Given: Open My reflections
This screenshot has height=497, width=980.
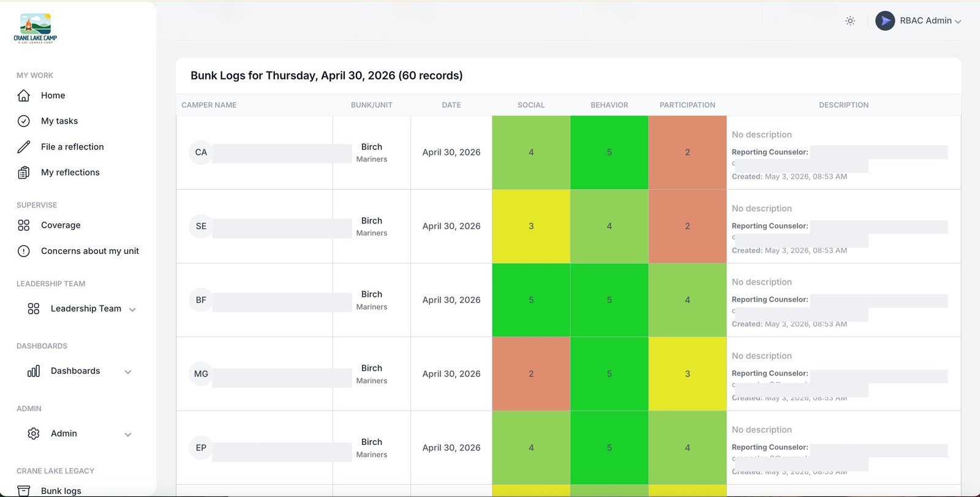Looking at the screenshot, I should coord(70,173).
